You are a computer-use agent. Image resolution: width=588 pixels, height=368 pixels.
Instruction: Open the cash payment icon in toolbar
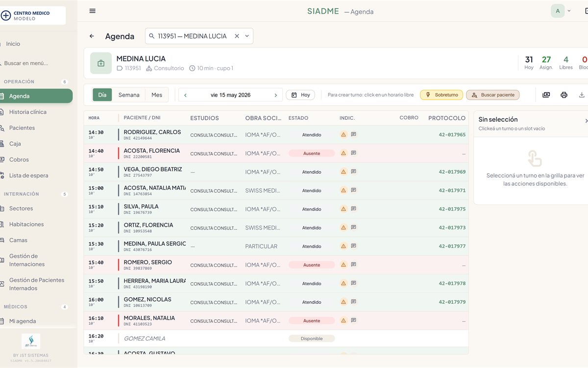[x=546, y=95]
